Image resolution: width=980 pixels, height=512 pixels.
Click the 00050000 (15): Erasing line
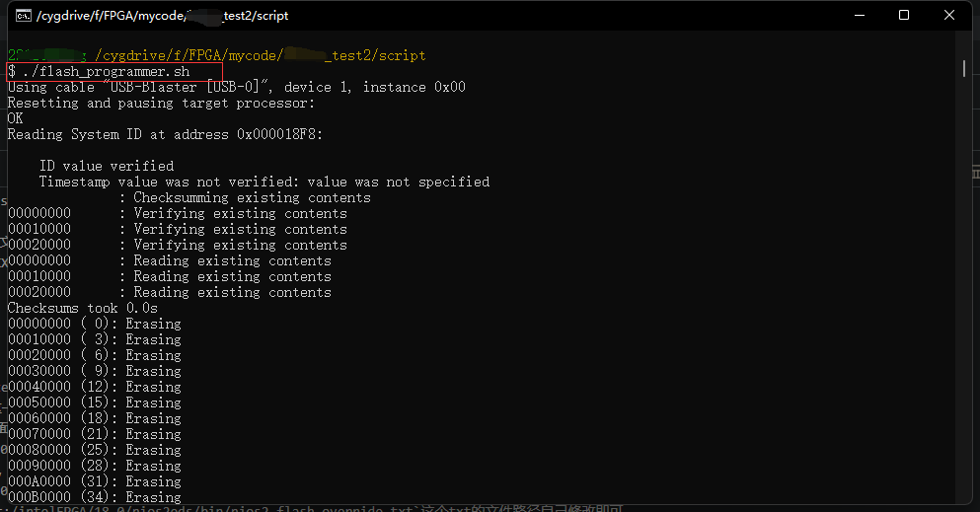94,402
